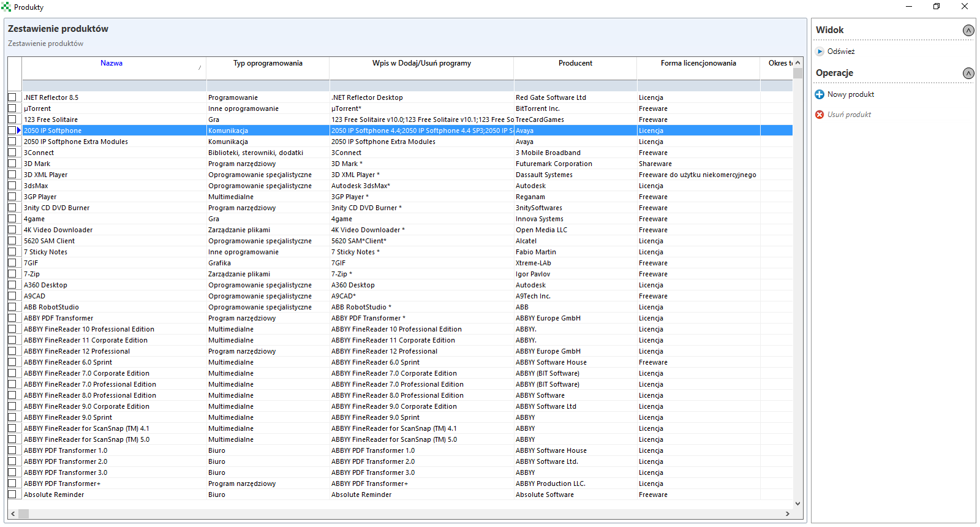Click the horizontal scrollbar left arrow
The image size is (980, 527).
click(13, 514)
